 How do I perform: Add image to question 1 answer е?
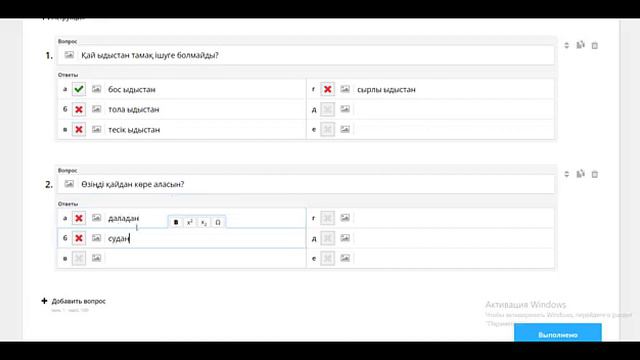(x=345, y=129)
